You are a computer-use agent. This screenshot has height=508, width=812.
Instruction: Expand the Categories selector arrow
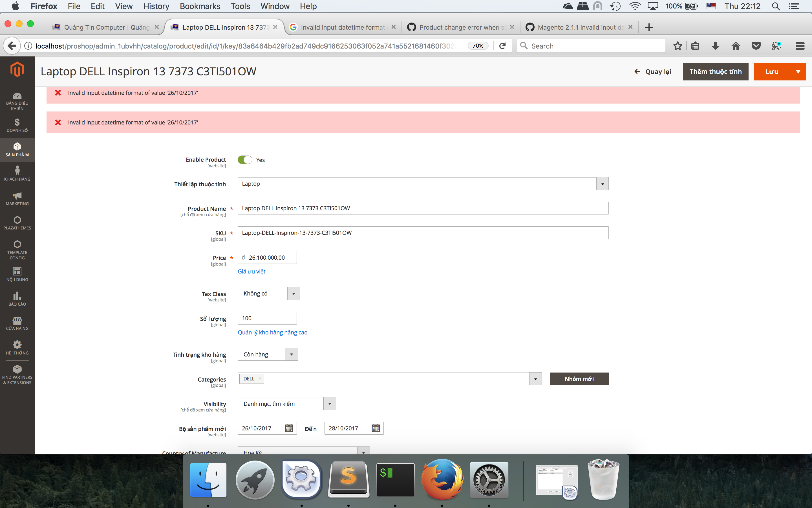coord(535,379)
